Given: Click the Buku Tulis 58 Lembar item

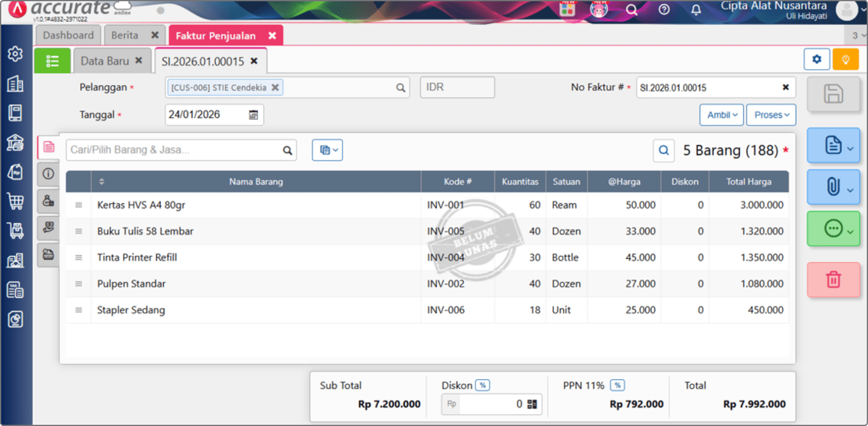Looking at the screenshot, I should 146,231.
